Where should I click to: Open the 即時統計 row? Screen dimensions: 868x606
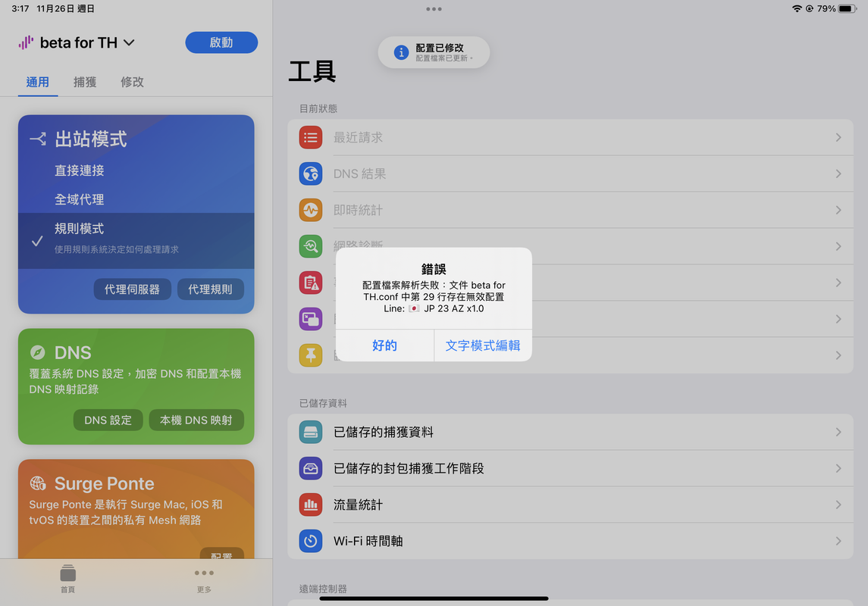point(570,210)
